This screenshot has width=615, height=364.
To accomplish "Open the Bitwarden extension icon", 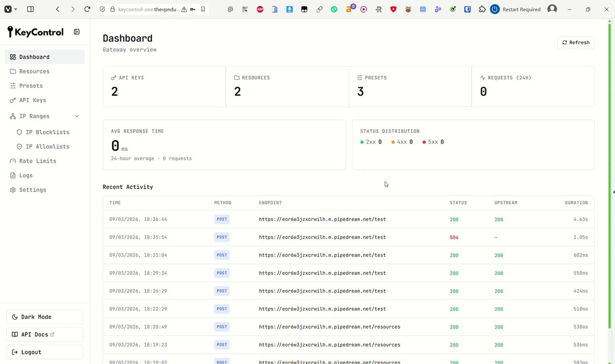I will pyautogui.click(x=468, y=9).
